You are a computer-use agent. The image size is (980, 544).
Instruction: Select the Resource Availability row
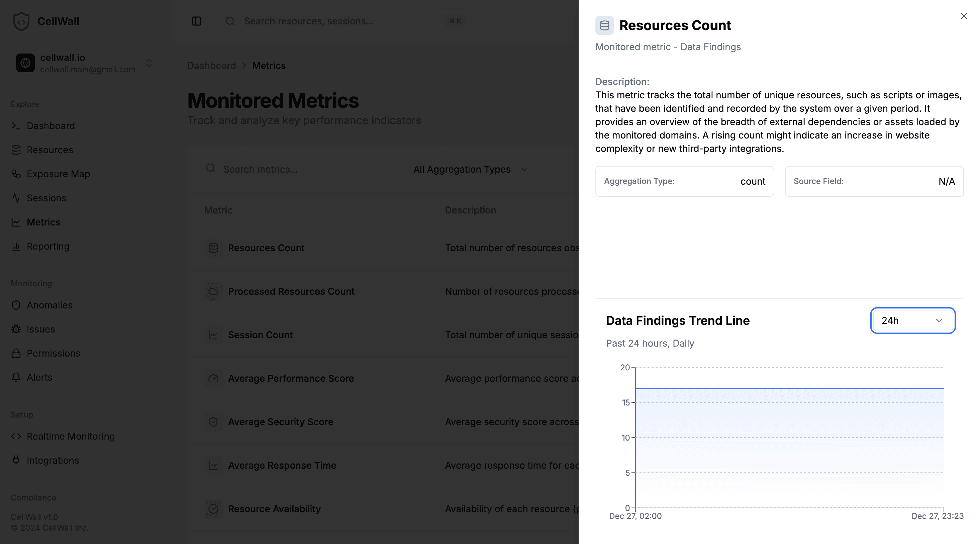pos(384,509)
